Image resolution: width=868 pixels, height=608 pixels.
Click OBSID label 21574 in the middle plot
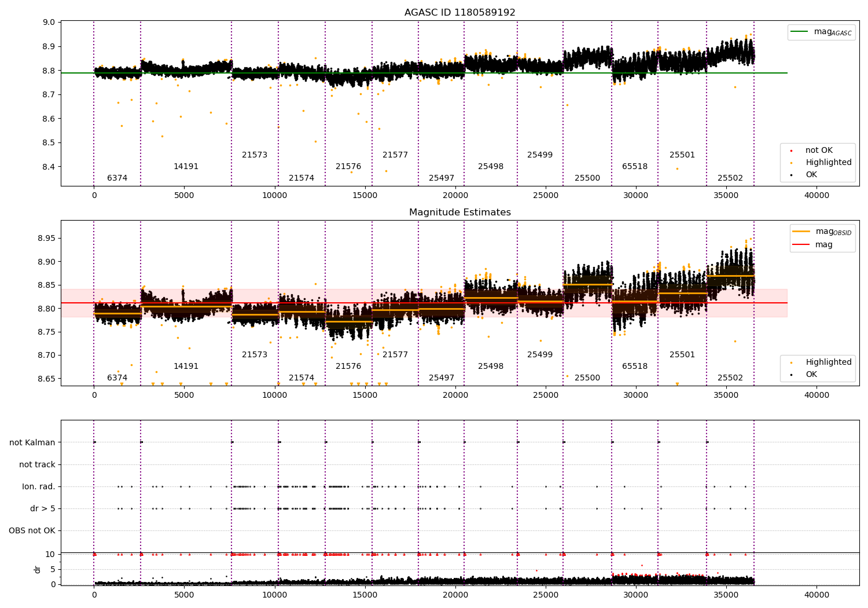tap(301, 378)
